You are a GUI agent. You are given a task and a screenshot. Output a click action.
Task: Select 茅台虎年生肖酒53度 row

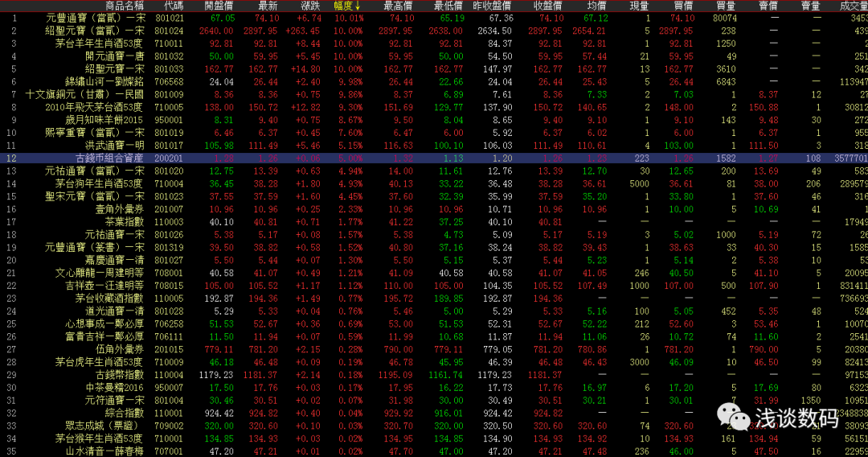(434, 362)
